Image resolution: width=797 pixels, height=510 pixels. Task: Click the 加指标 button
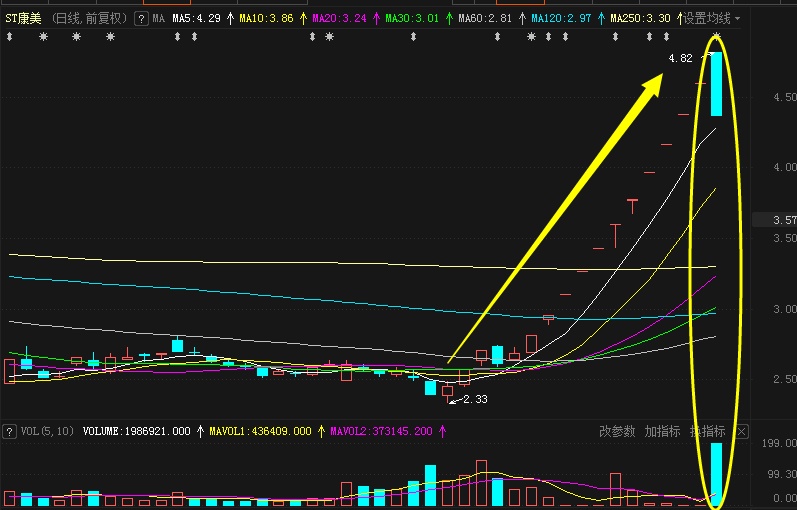(662, 431)
